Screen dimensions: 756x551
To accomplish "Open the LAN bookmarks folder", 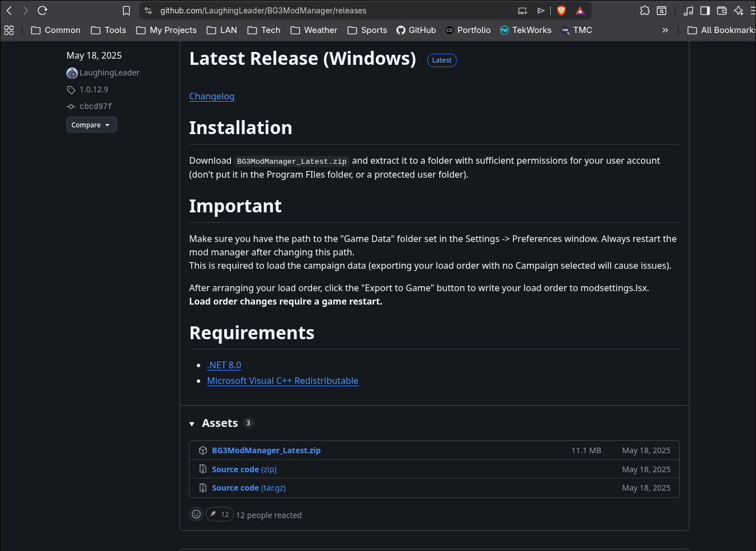I will (222, 30).
